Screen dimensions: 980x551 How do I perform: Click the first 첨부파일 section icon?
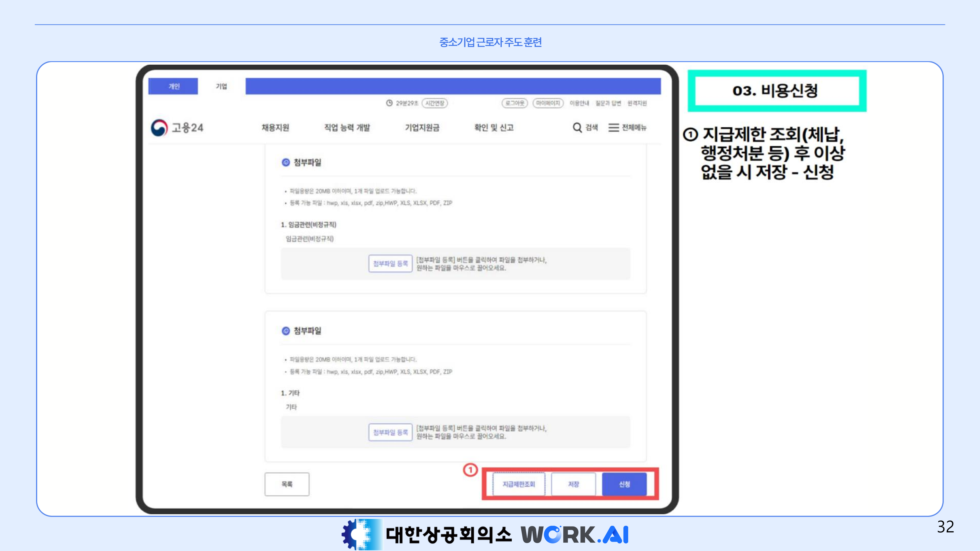coord(286,163)
